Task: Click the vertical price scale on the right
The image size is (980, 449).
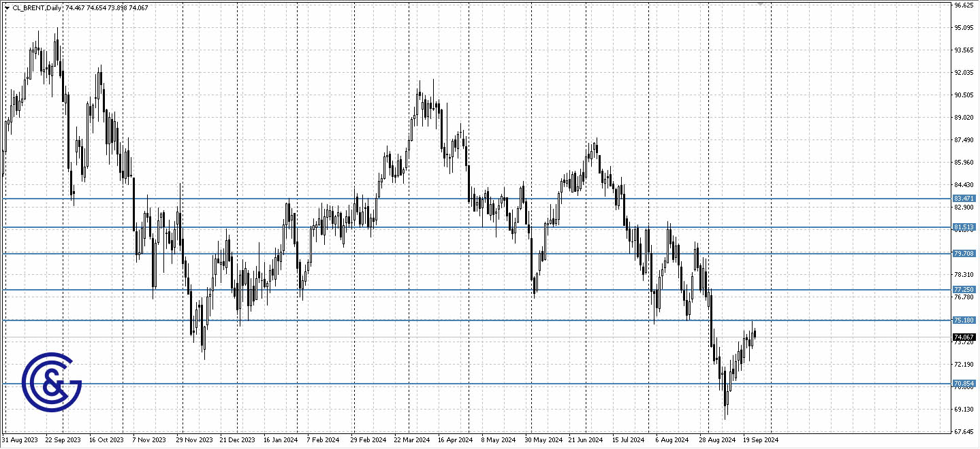Action: 964,136
